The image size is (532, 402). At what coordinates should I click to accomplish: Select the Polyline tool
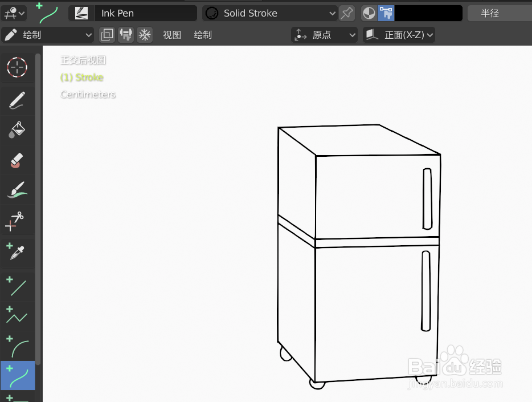[17, 316]
